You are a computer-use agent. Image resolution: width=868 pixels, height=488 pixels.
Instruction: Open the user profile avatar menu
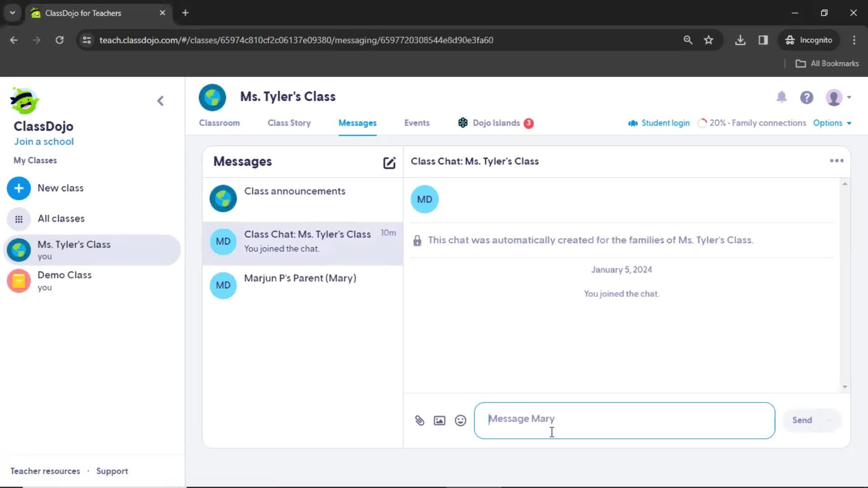838,97
